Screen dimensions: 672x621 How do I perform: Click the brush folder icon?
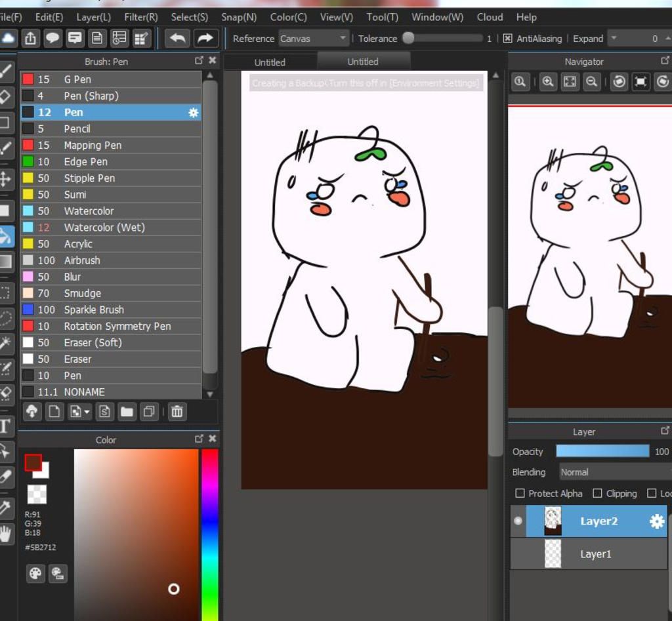[127, 412]
